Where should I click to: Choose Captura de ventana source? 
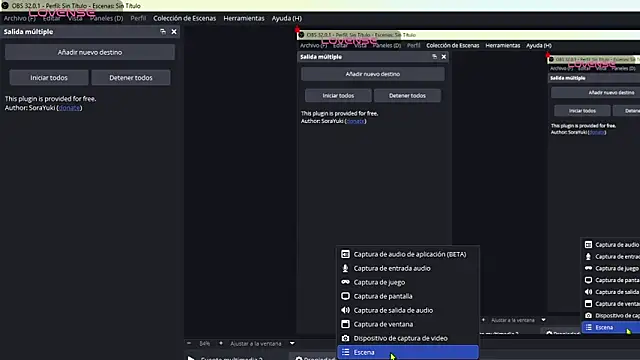pos(408,324)
